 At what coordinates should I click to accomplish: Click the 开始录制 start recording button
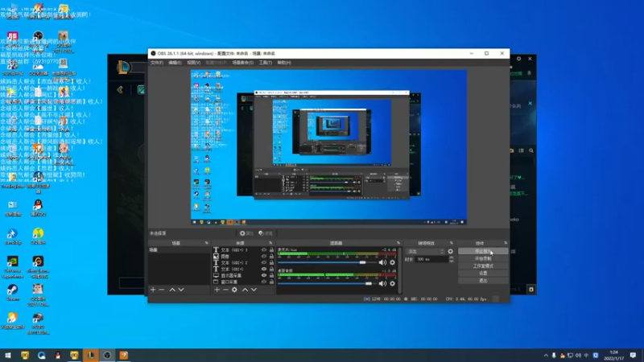(x=483, y=258)
